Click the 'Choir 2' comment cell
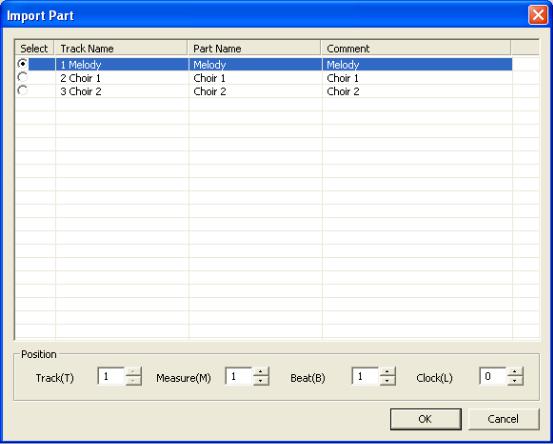This screenshot has width=553, height=444. tap(417, 91)
